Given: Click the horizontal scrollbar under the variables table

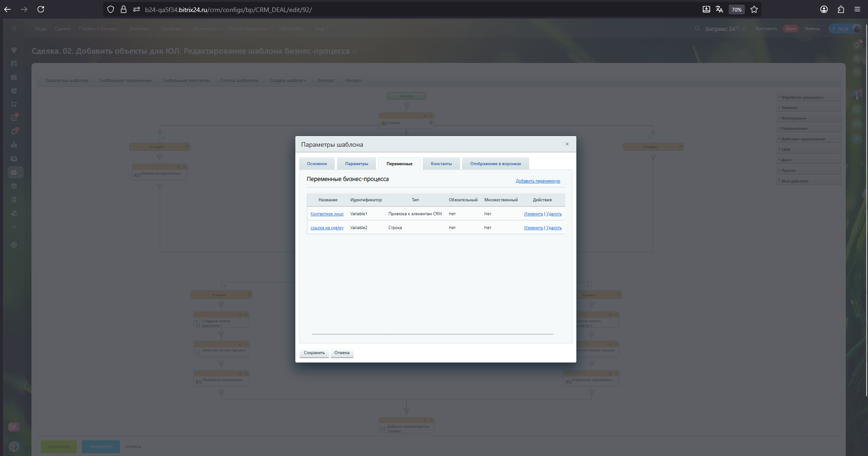Looking at the screenshot, I should 432,334.
